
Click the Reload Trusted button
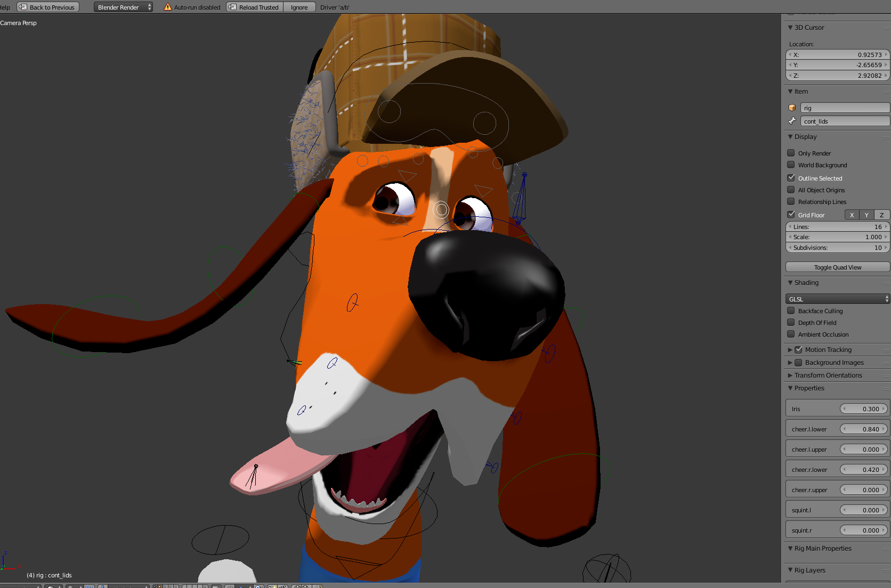(x=255, y=7)
